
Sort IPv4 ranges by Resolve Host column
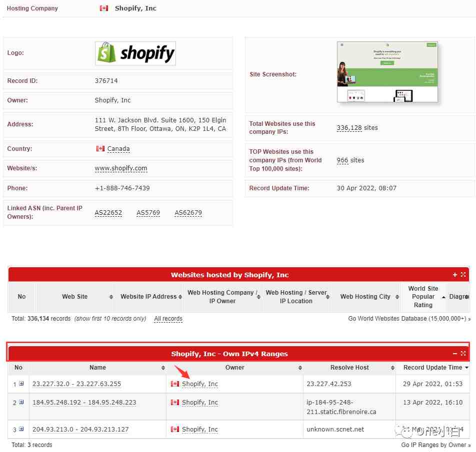[x=349, y=368]
